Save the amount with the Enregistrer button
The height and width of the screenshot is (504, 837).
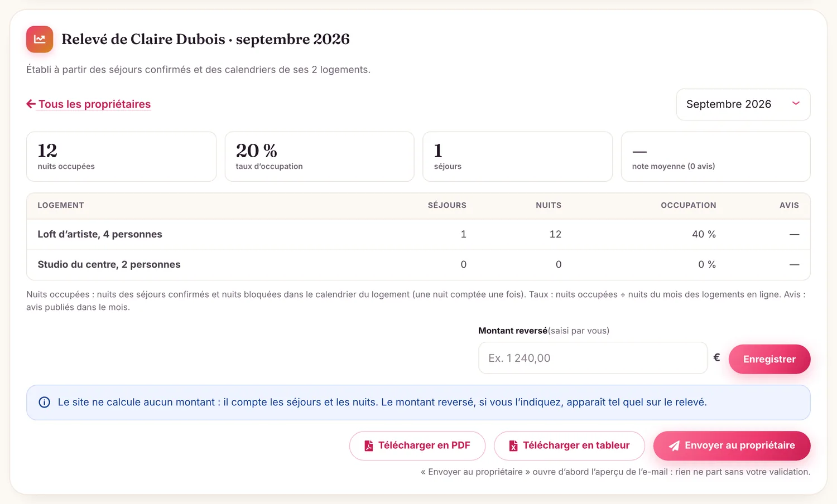[769, 359]
